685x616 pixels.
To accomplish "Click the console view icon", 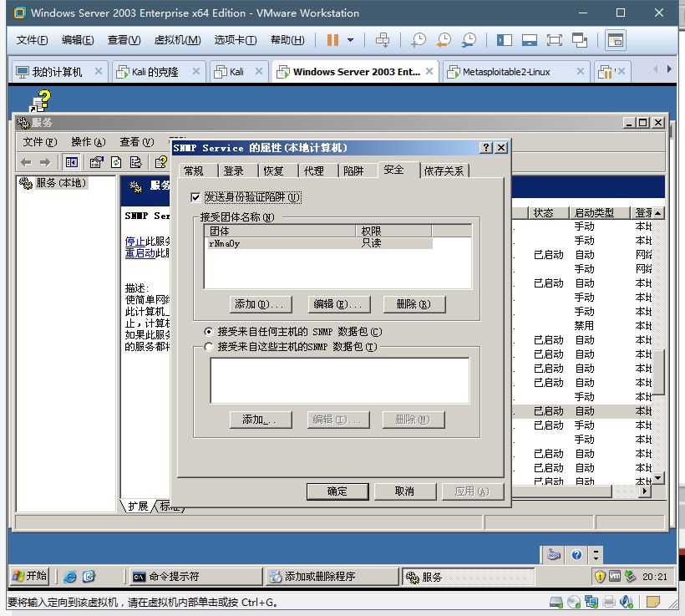I will (616, 40).
